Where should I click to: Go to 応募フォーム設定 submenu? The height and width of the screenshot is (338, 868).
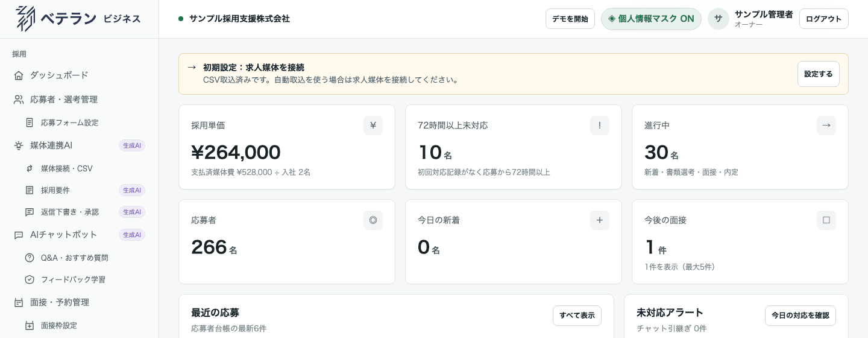click(85, 123)
